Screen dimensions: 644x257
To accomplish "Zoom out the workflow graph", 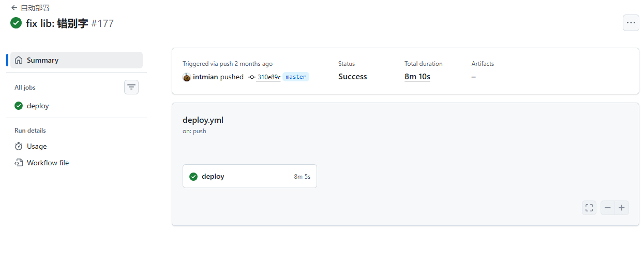I will point(608,208).
